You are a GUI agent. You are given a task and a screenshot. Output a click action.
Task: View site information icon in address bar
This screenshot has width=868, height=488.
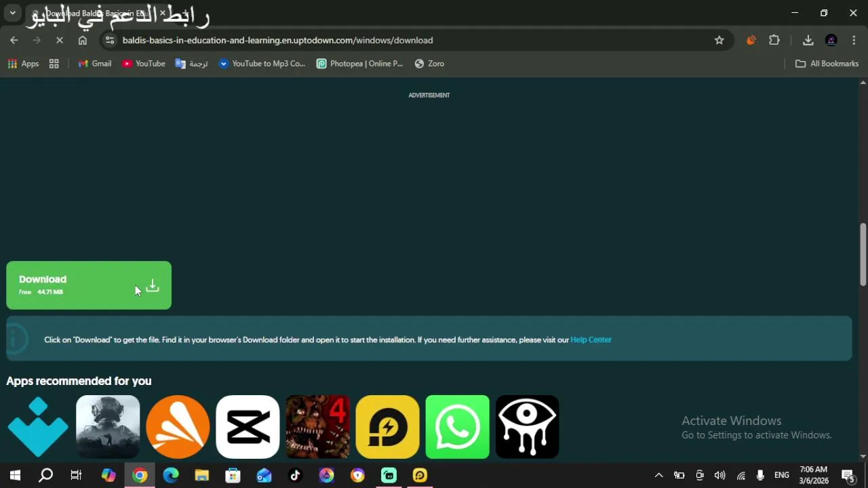click(111, 40)
